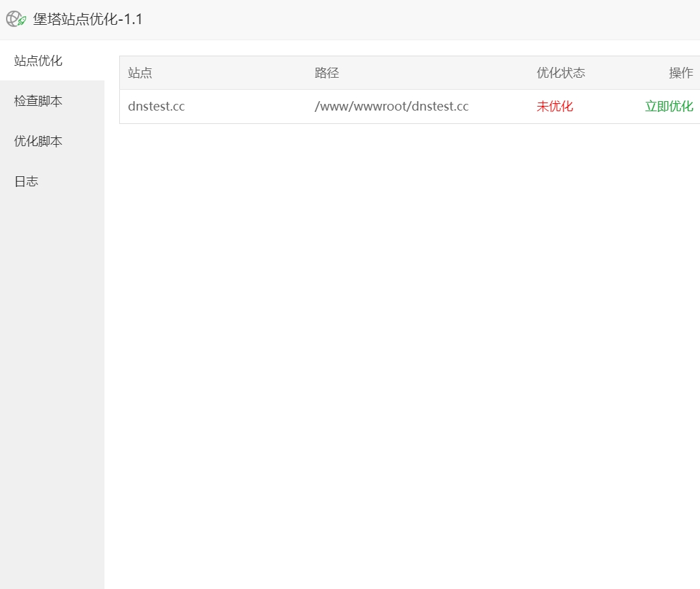Click the table header row background
Screen dimensions: 700x589
point(435,72)
